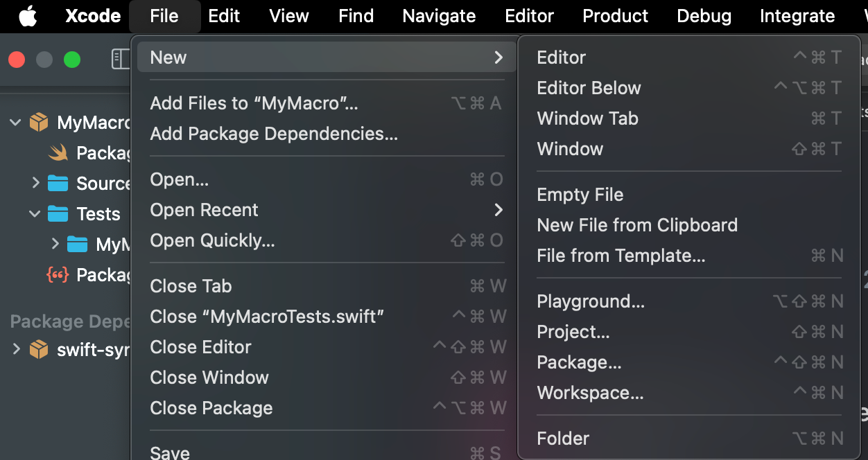This screenshot has width=868, height=460.
Task: Click the green zoom window button
Action: (x=72, y=60)
